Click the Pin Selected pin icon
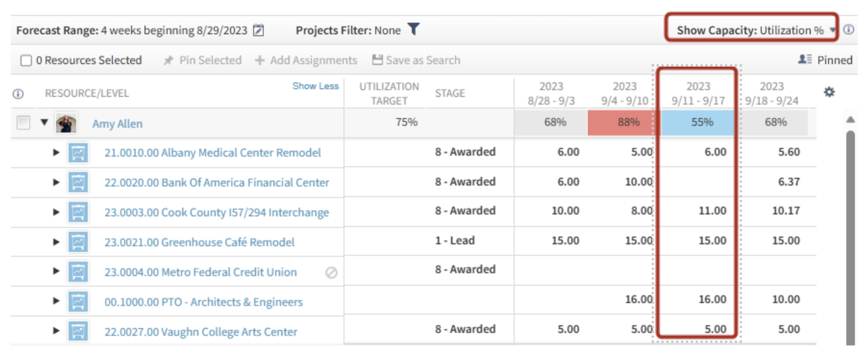The image size is (868, 359). [169, 60]
